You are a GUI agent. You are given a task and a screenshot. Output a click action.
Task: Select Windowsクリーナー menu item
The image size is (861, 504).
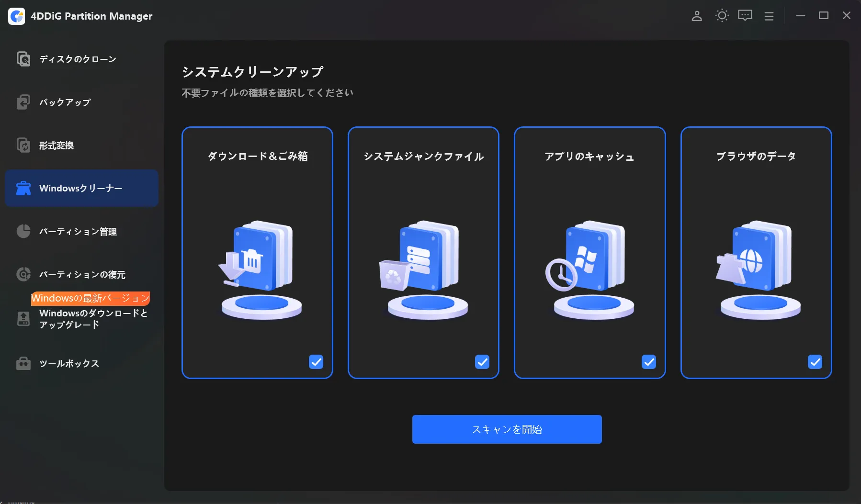click(81, 188)
